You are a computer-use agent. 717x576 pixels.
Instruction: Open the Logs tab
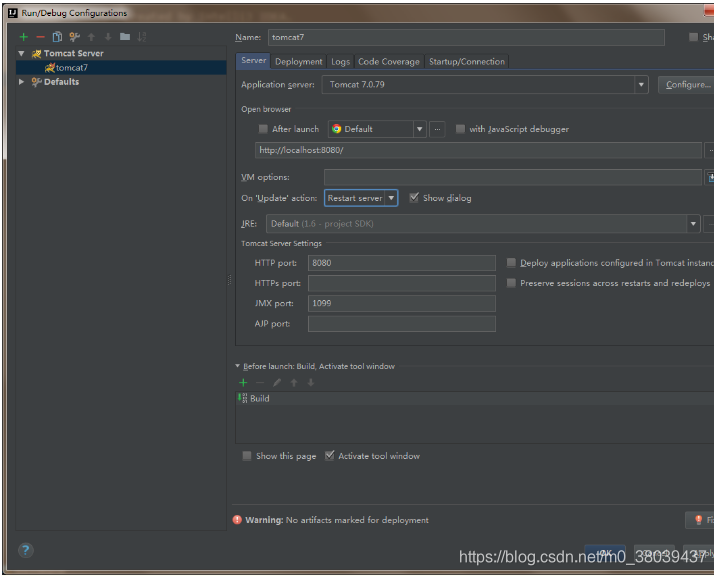click(x=340, y=62)
